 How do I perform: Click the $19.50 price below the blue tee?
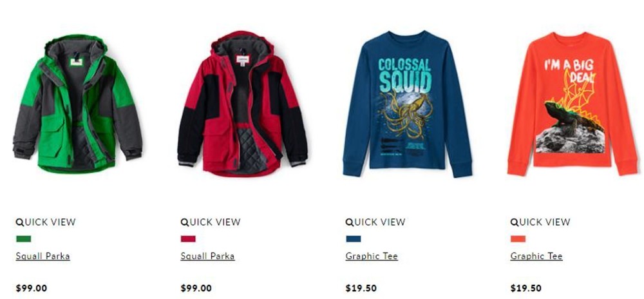pyautogui.click(x=361, y=288)
